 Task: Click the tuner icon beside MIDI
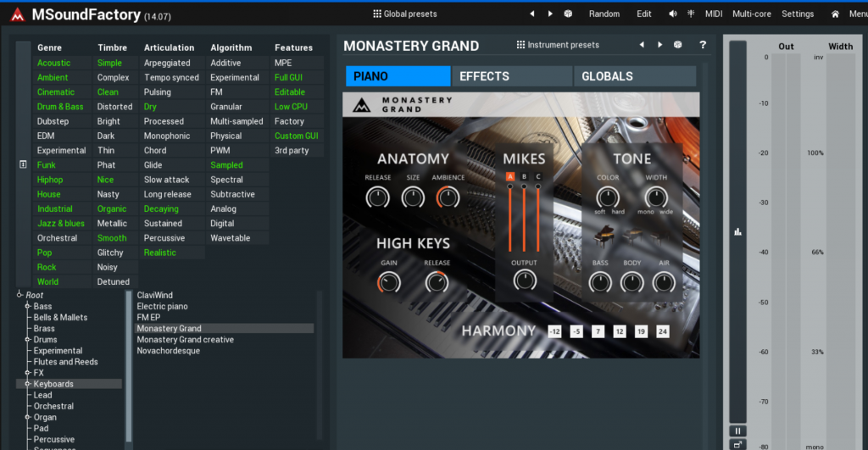click(691, 14)
